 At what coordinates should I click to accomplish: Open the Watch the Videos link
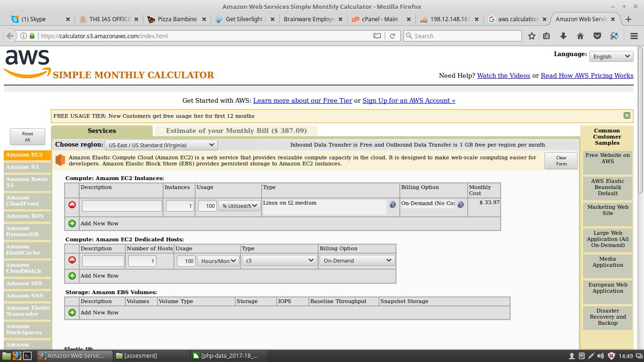[x=504, y=75]
